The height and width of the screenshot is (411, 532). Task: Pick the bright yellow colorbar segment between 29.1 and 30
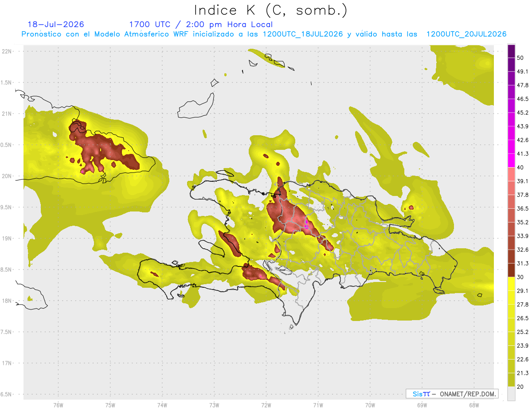click(x=511, y=284)
